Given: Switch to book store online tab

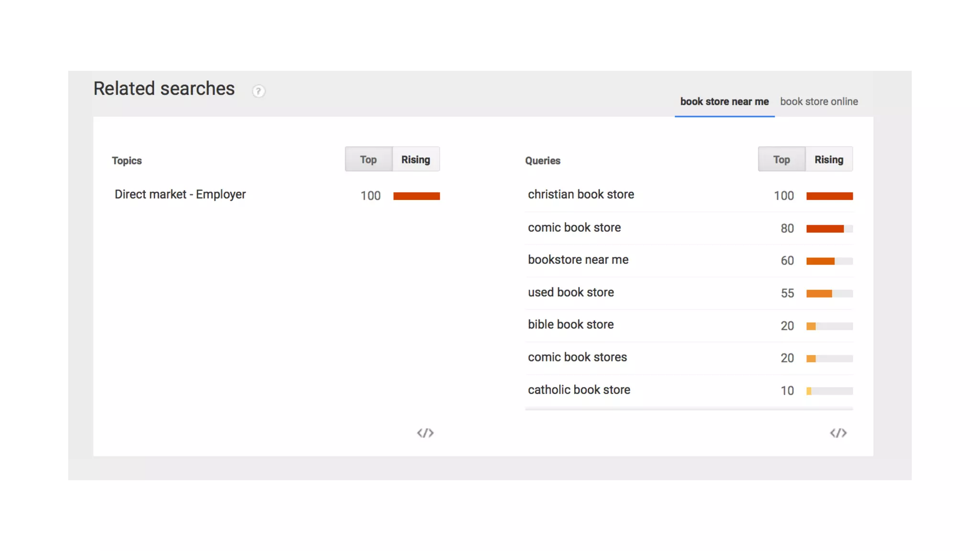Looking at the screenshot, I should (819, 102).
